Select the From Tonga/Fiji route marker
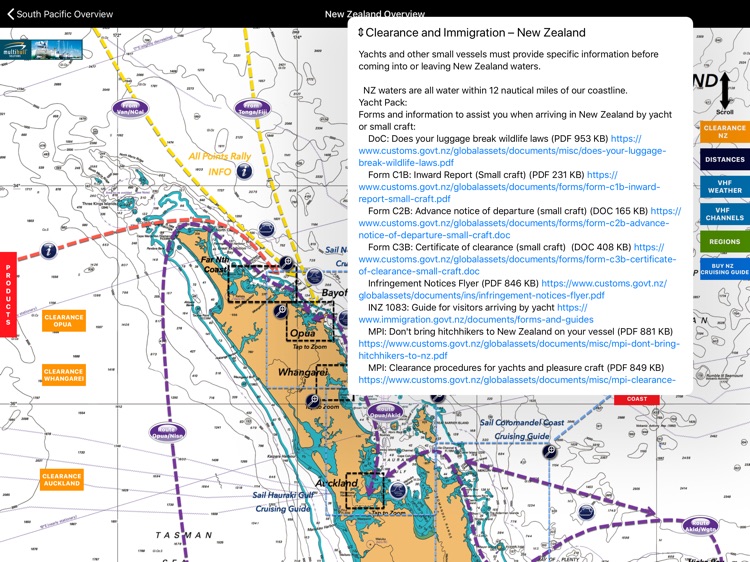 click(253, 109)
